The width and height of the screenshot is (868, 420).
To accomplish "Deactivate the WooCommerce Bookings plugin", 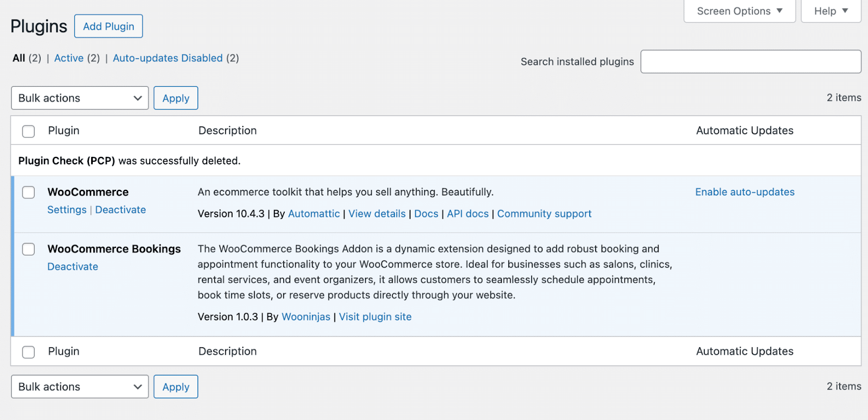I will click(x=73, y=266).
